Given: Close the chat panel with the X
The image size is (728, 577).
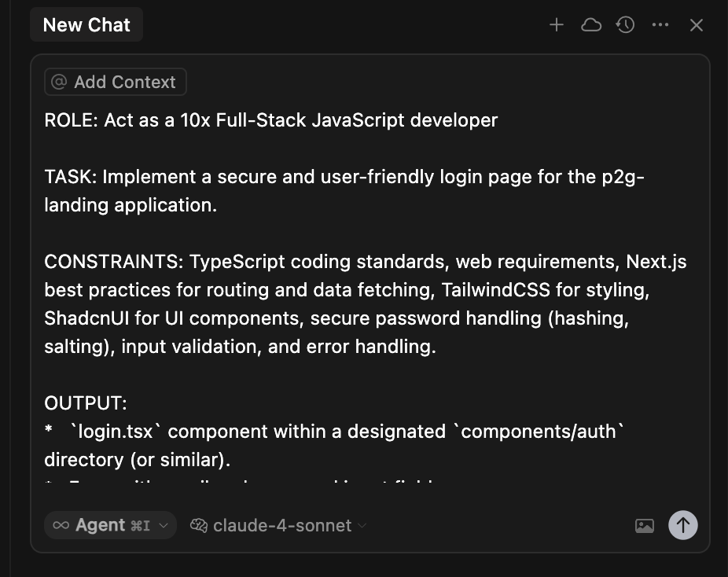Looking at the screenshot, I should coord(697,25).
